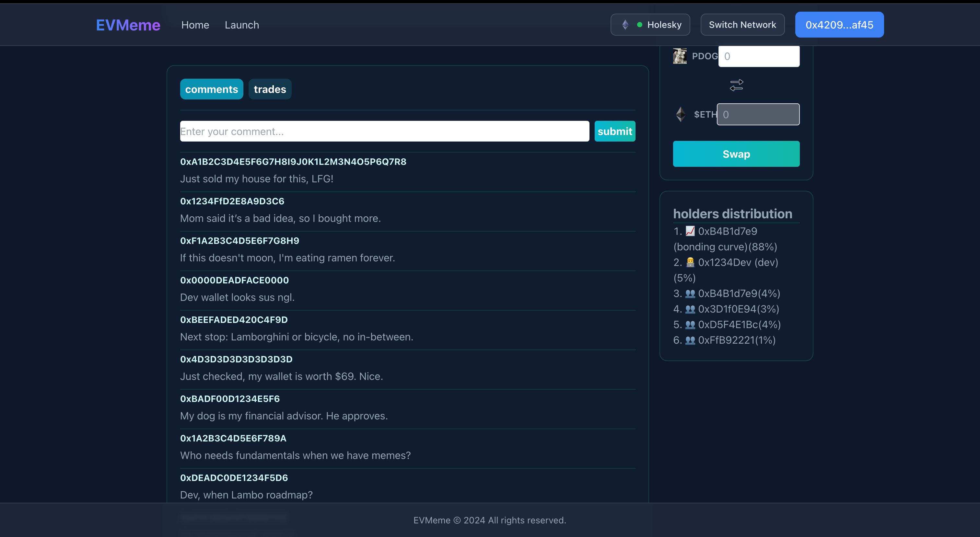Viewport: 980px width, 537px height.
Task: Enter text in comment input field
Action: (x=384, y=130)
